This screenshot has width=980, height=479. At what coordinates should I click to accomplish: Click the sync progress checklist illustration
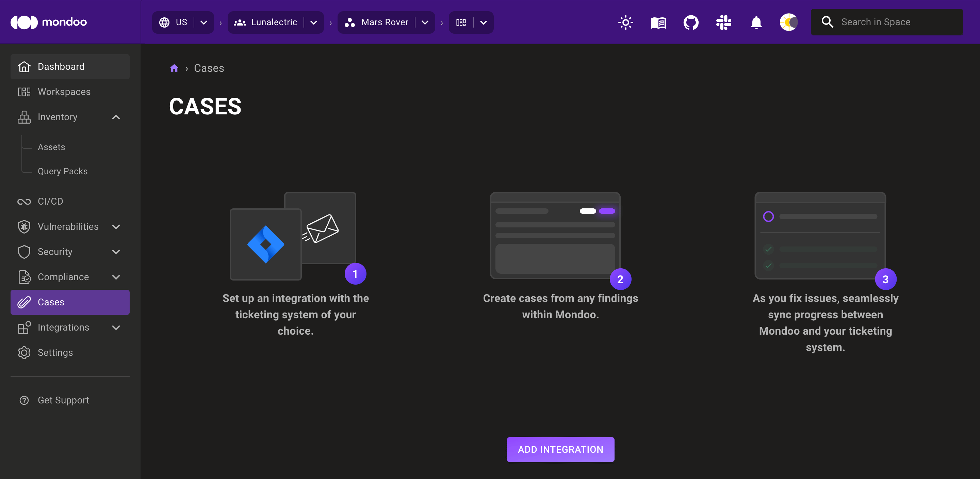click(x=820, y=235)
